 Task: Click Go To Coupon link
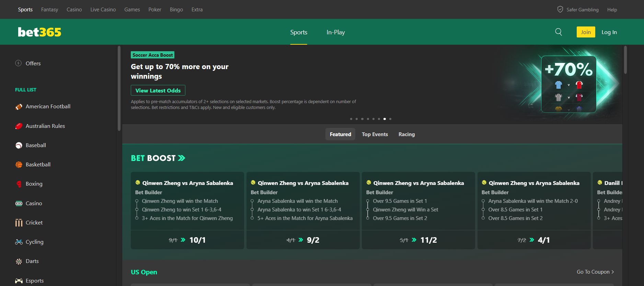point(595,272)
